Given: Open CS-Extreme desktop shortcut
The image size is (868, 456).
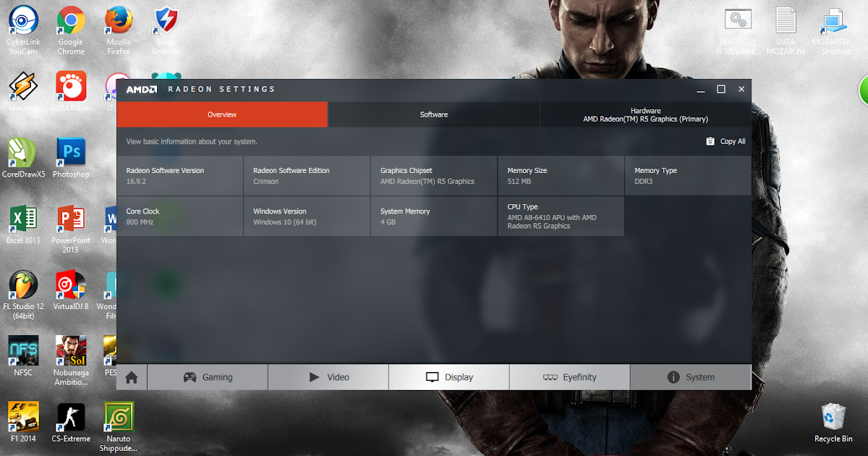Looking at the screenshot, I should tap(71, 423).
